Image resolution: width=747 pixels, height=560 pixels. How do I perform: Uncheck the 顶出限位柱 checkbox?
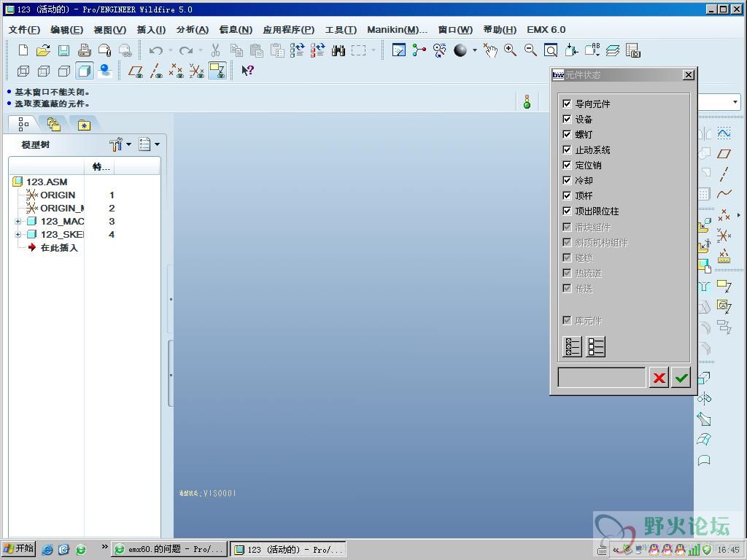tap(567, 211)
